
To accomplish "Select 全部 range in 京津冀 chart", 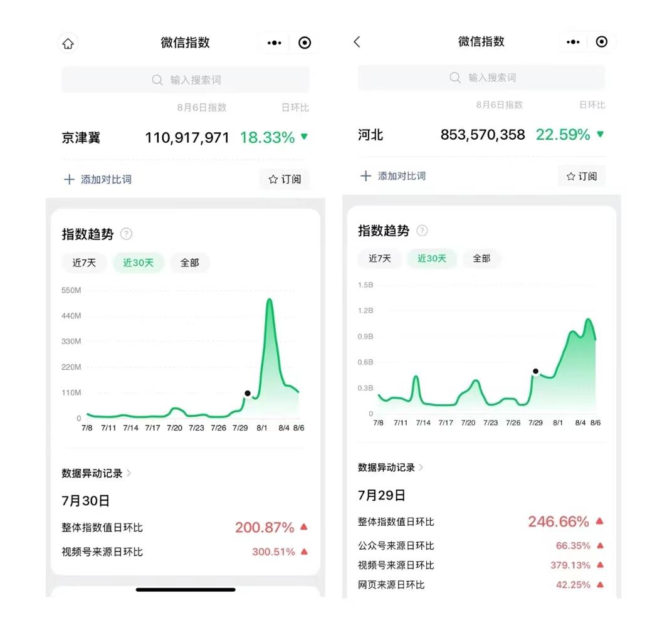I will pos(189,263).
